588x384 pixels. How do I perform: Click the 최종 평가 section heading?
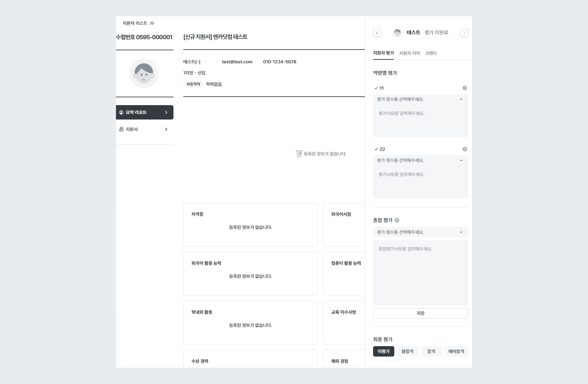point(383,339)
